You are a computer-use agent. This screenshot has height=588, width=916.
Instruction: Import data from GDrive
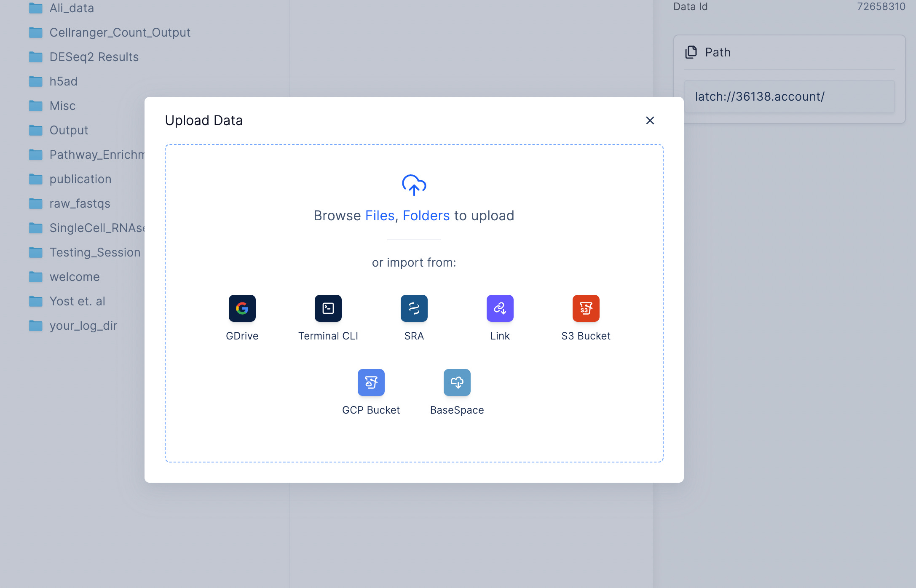pos(242,308)
